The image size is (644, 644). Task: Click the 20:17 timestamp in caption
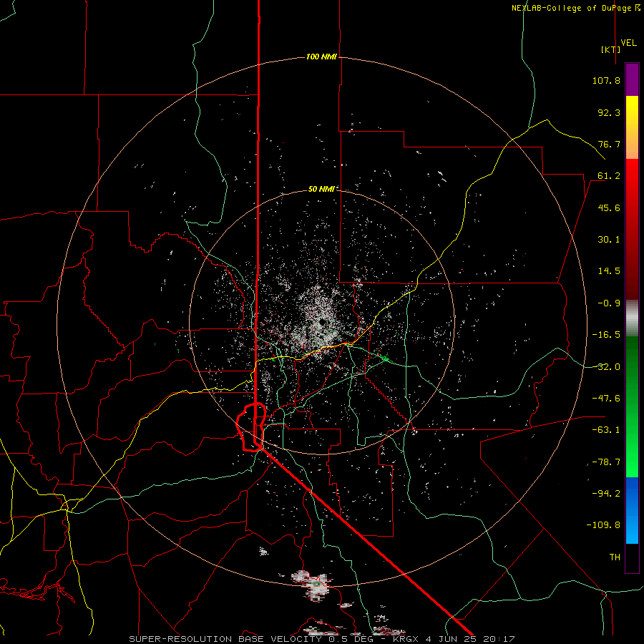[x=499, y=639]
